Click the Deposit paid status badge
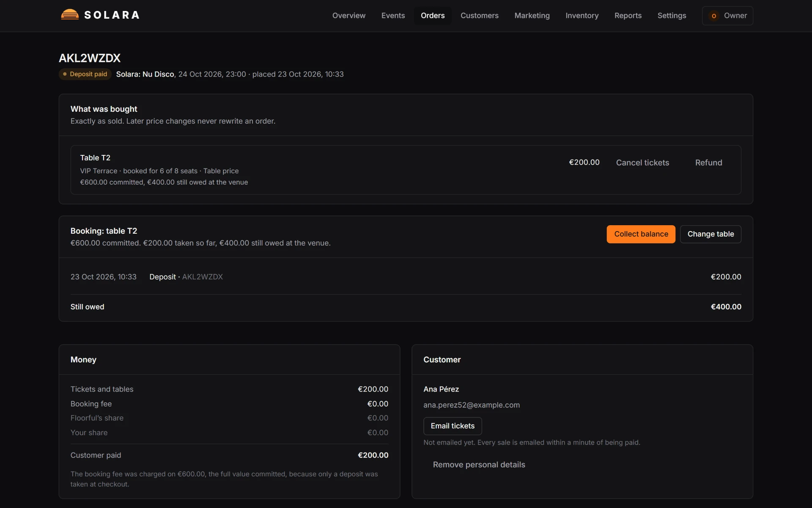This screenshot has height=508, width=812. tap(85, 74)
